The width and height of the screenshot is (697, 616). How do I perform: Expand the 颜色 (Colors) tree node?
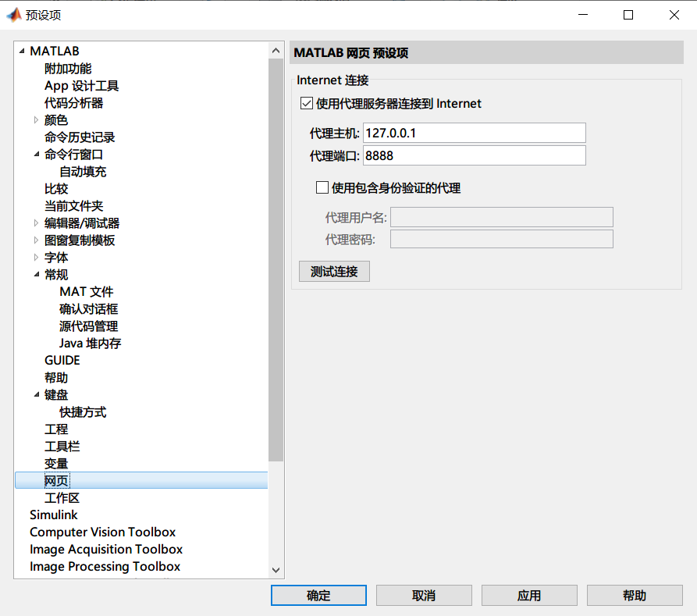pos(36,119)
